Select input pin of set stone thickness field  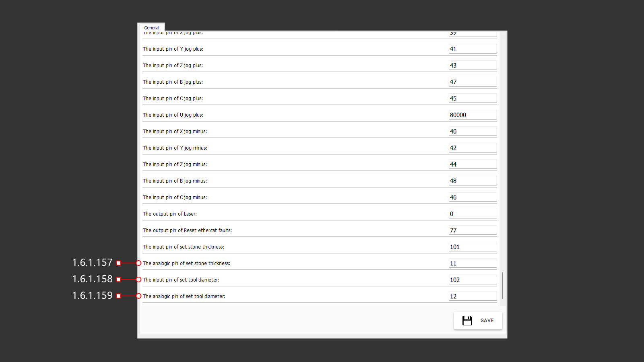[x=472, y=247]
